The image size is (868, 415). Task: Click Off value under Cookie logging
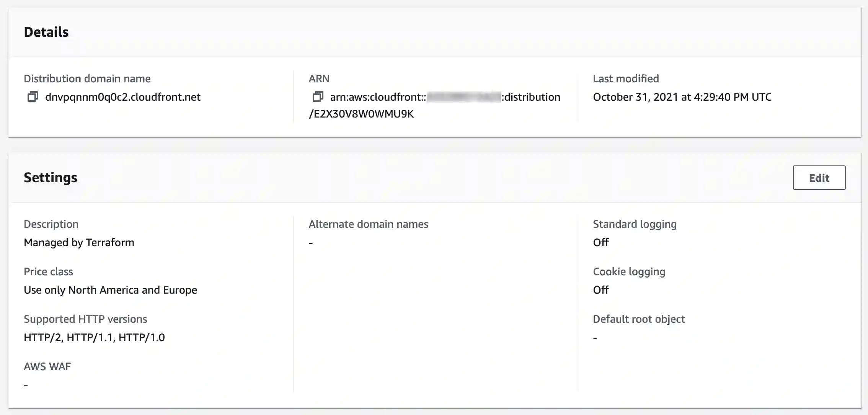pos(600,290)
